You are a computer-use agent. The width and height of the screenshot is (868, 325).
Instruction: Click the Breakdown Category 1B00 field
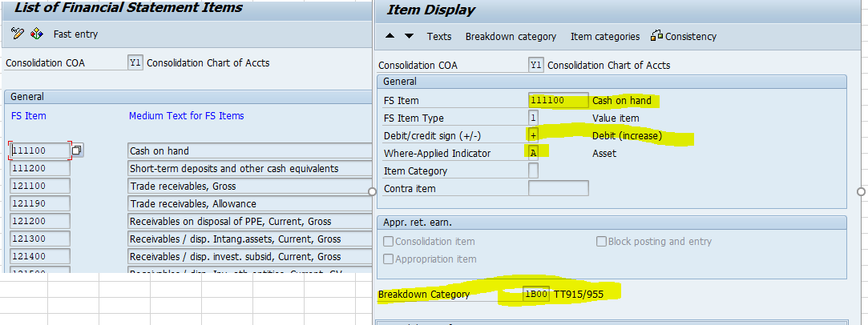coord(536,295)
